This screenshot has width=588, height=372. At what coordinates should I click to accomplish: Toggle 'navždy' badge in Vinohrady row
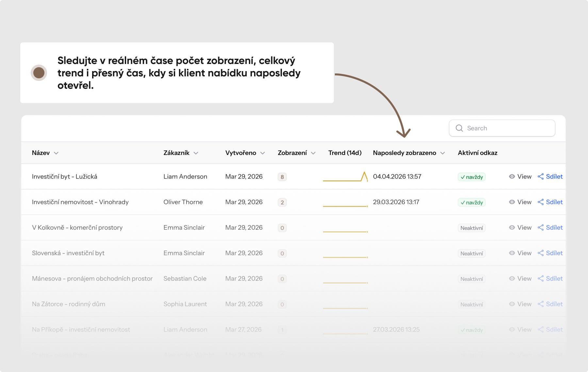pyautogui.click(x=471, y=202)
